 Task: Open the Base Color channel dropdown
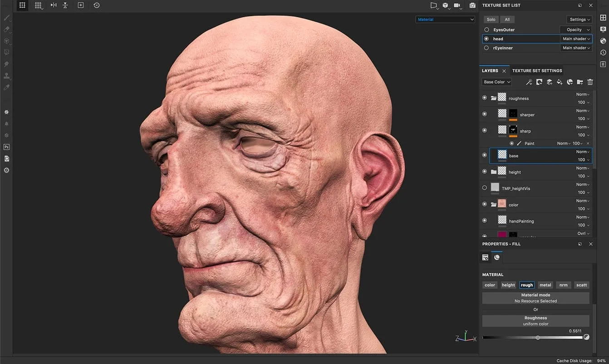coord(496,82)
